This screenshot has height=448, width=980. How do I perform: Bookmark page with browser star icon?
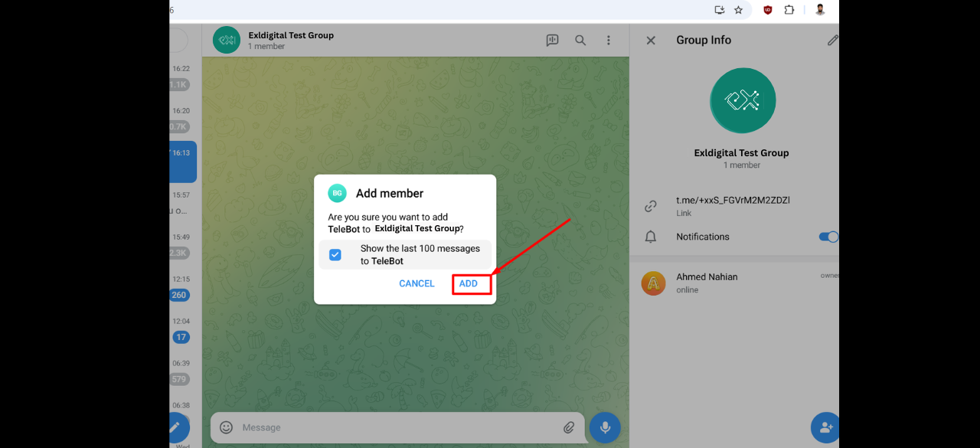click(x=738, y=10)
